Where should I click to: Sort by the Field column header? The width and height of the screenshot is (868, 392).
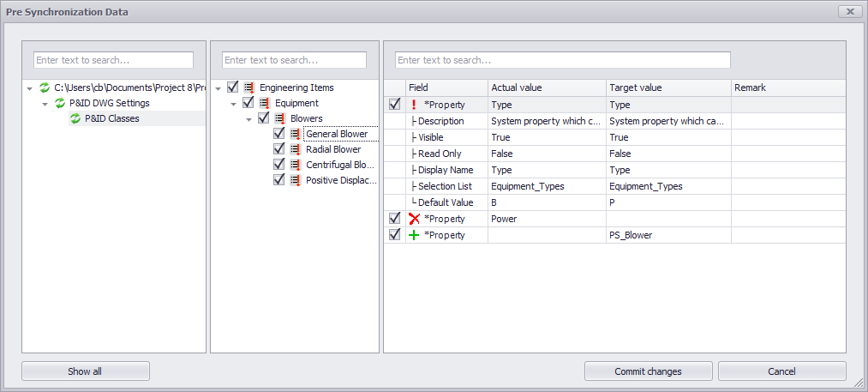[446, 87]
